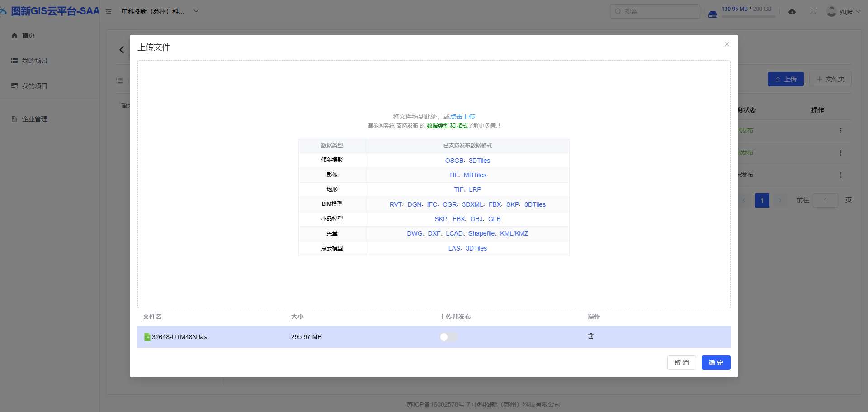
Task: Click the list view icon
Action: pos(119,81)
